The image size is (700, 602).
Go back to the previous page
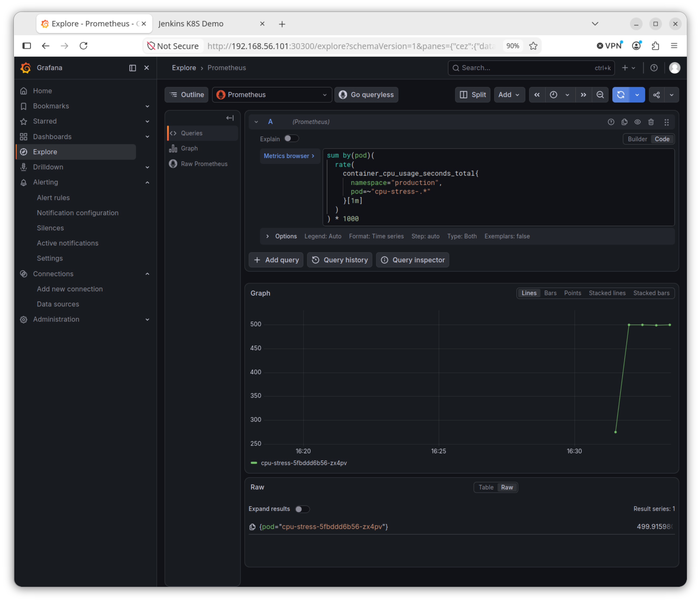(46, 46)
